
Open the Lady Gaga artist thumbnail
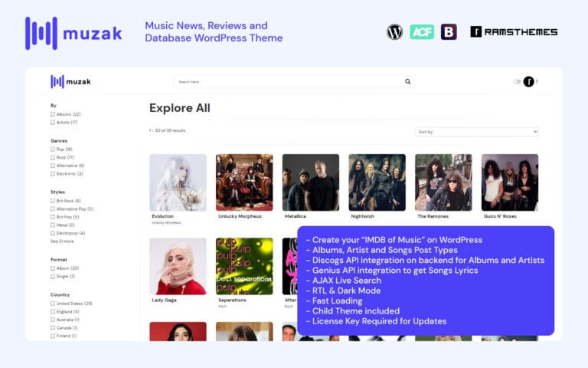click(x=178, y=266)
